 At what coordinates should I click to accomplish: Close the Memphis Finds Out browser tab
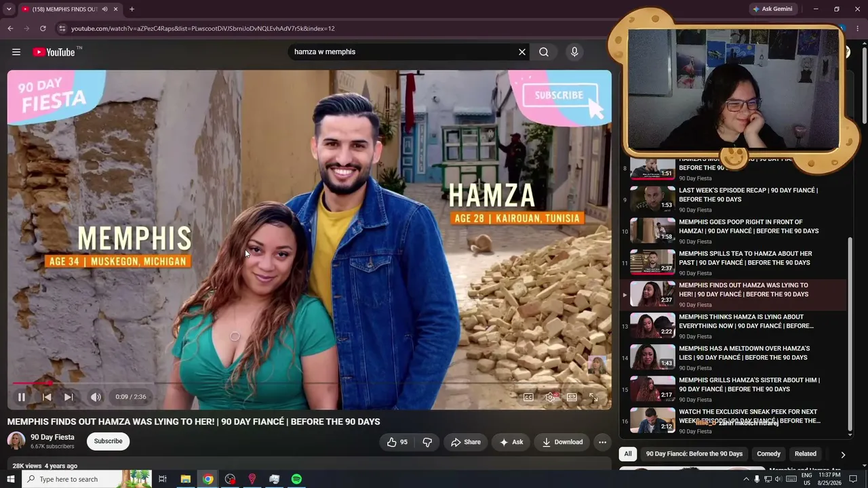(x=115, y=9)
